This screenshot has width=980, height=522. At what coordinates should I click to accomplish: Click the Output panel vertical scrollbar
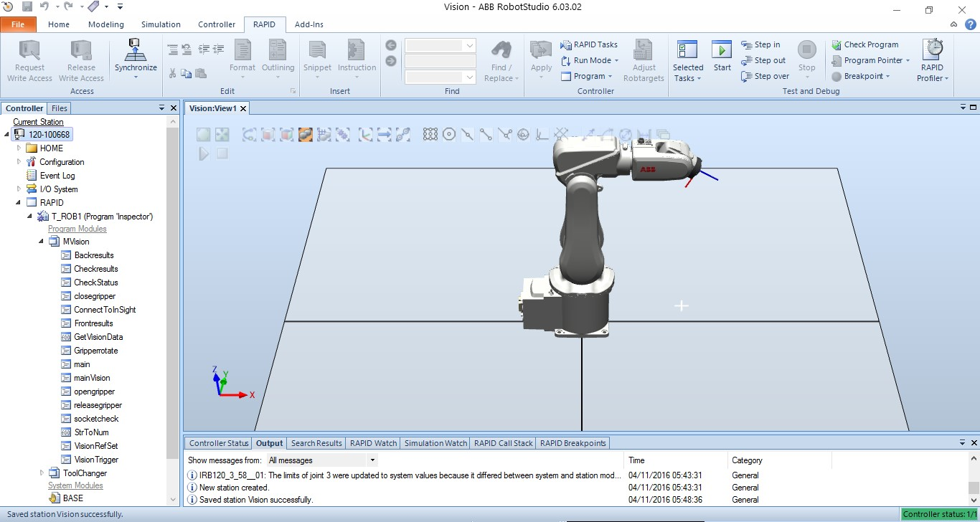pyautogui.click(x=974, y=488)
